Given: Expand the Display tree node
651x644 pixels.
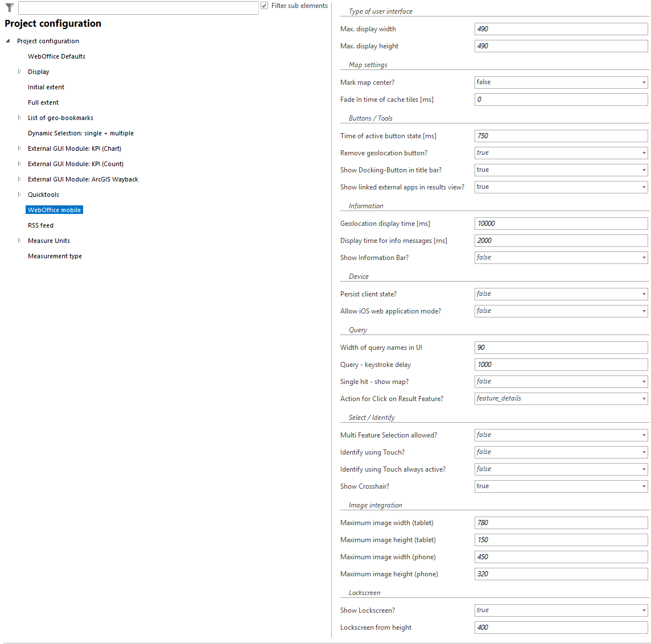Looking at the screenshot, I should click(x=20, y=72).
